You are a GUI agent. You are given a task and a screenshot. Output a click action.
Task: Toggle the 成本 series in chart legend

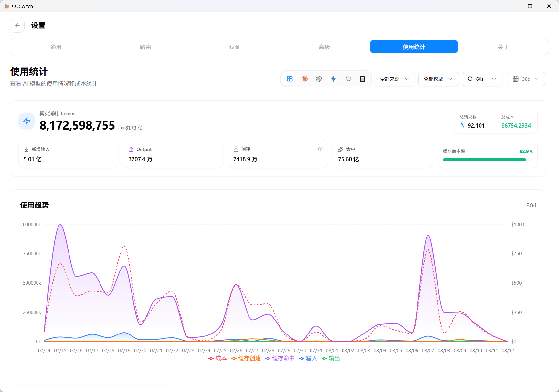pyautogui.click(x=218, y=358)
